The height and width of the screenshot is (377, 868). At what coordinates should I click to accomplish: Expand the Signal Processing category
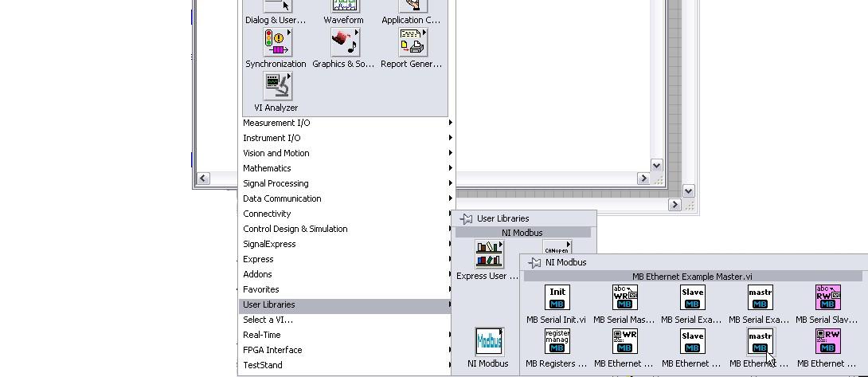pyautogui.click(x=347, y=183)
